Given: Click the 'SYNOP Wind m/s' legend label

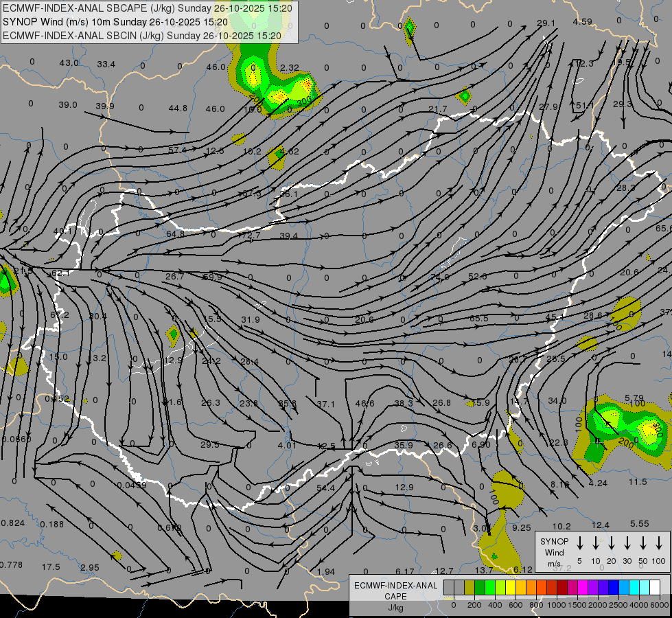Looking at the screenshot, I should (554, 552).
